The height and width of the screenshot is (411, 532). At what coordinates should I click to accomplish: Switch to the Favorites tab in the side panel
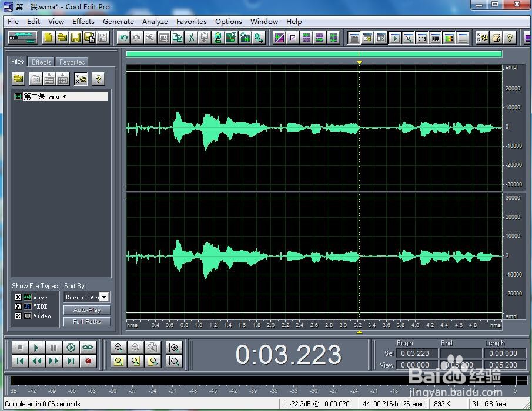72,62
